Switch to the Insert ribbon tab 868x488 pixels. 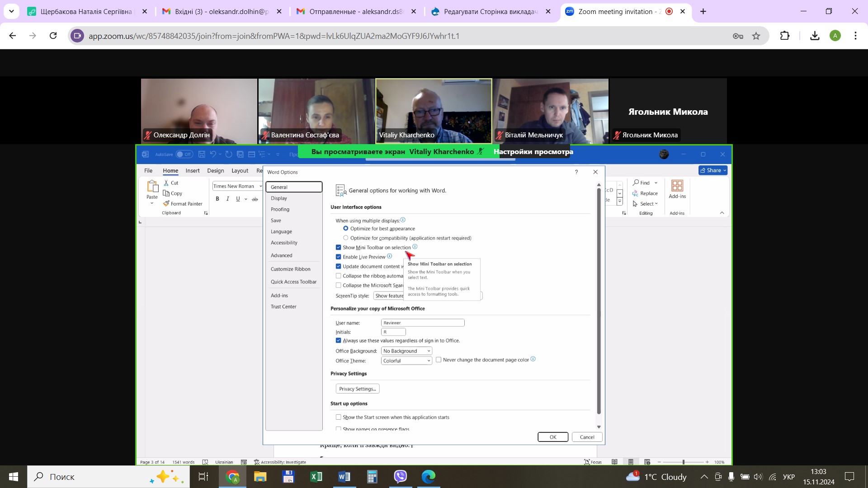(193, 170)
